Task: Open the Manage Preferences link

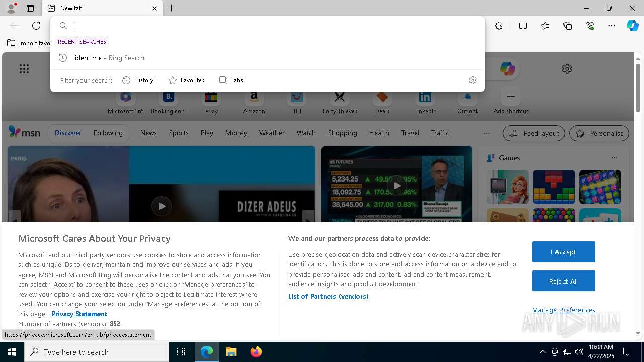Action: click(x=563, y=310)
